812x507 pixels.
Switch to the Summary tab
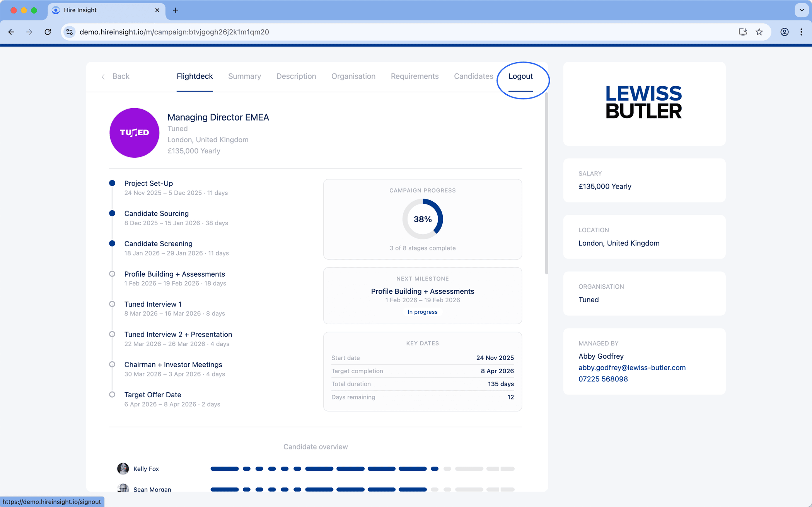244,76
